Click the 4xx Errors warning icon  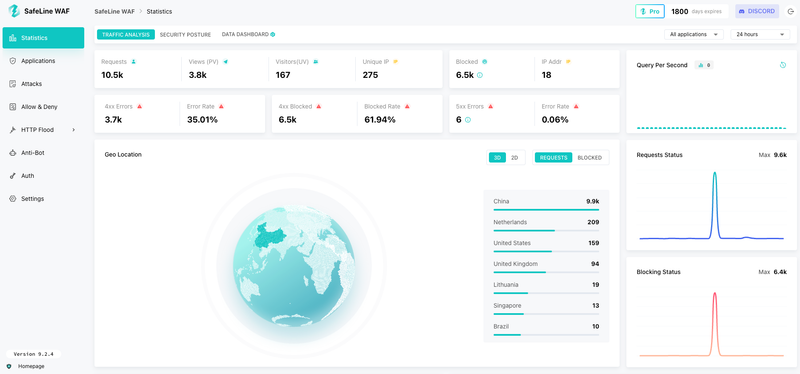(139, 107)
